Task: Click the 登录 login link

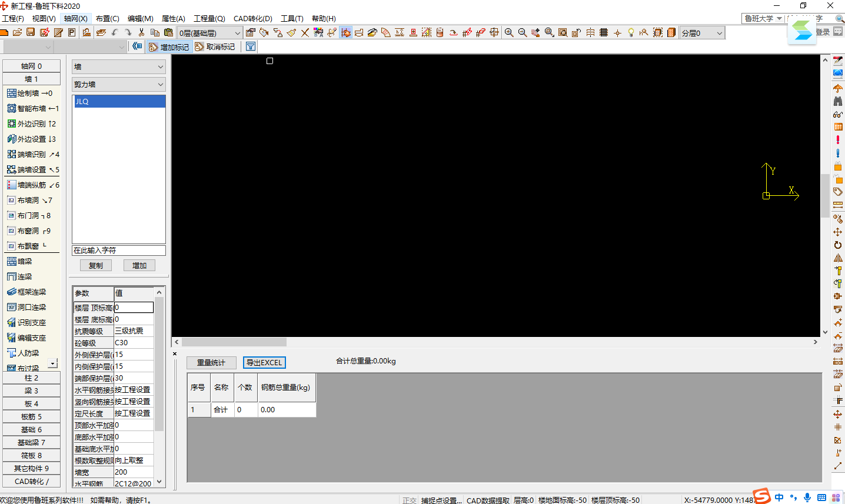Action: tap(823, 32)
